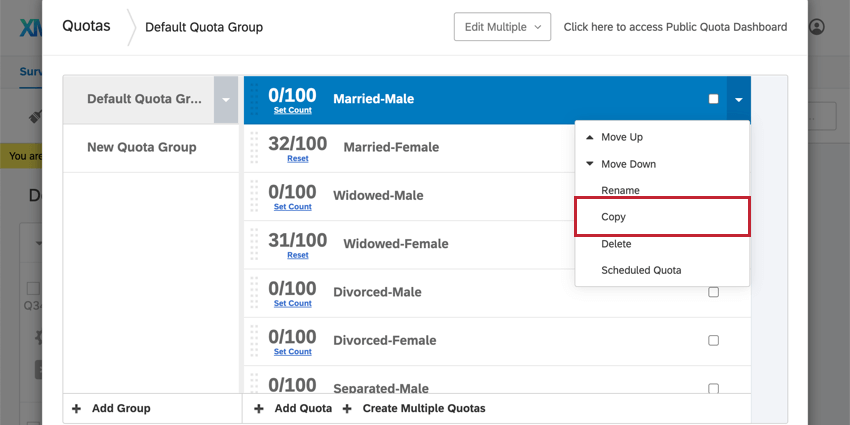Choose Copy from the quota menu
This screenshot has width=850, height=425.
pyautogui.click(x=613, y=217)
